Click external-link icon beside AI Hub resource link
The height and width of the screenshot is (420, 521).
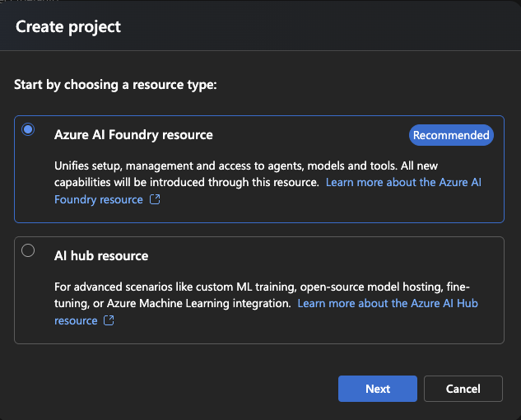click(x=109, y=321)
